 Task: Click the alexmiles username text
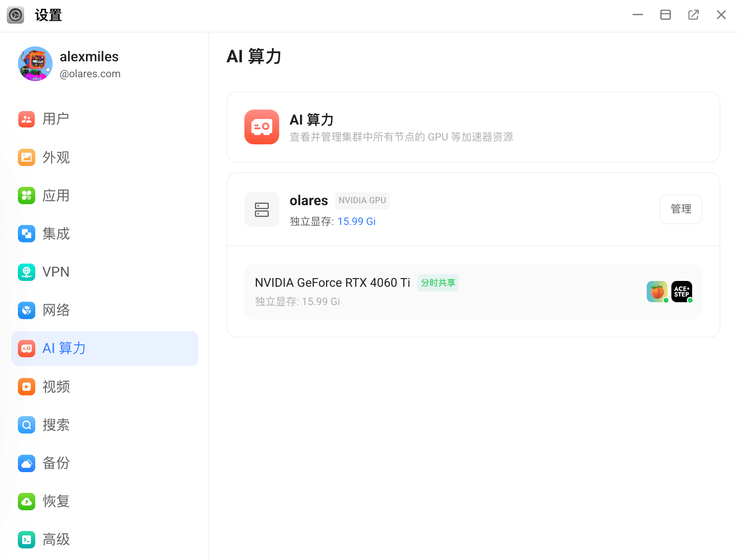(89, 57)
